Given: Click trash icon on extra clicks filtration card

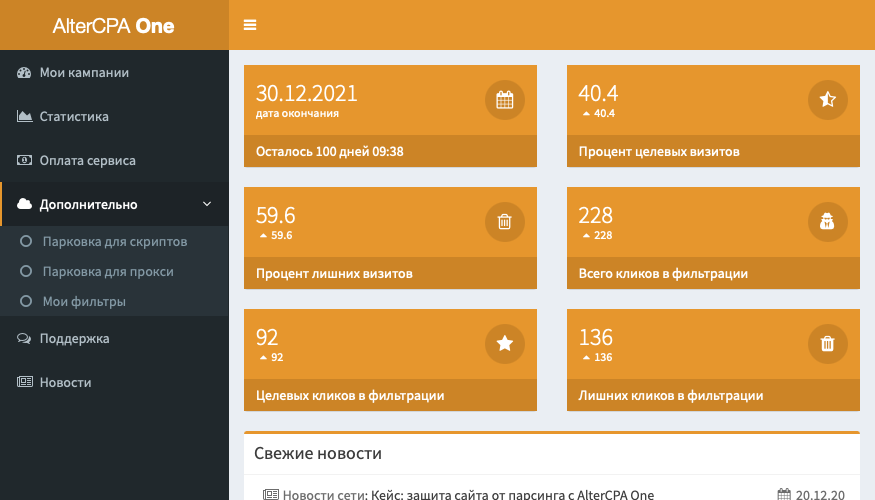Looking at the screenshot, I should (x=827, y=344).
